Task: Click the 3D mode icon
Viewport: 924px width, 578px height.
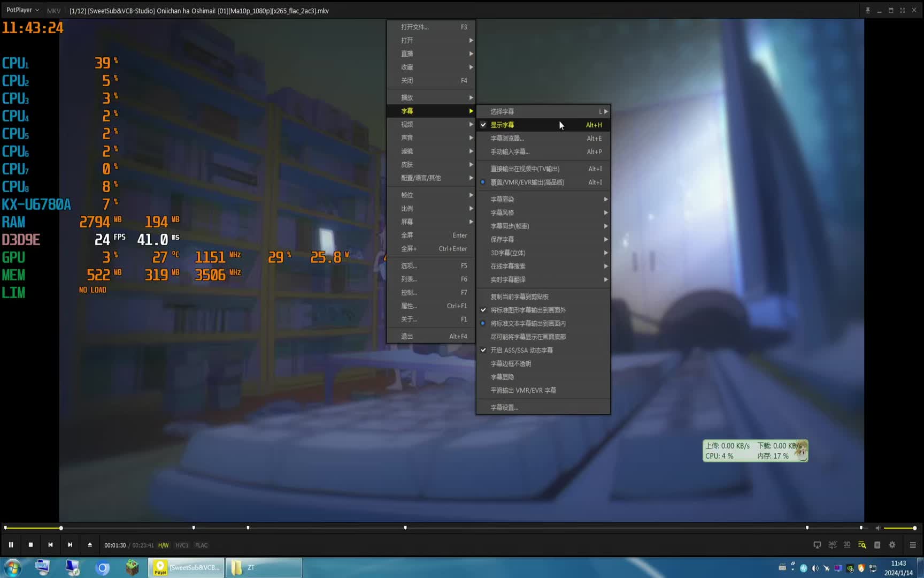Action: click(847, 545)
